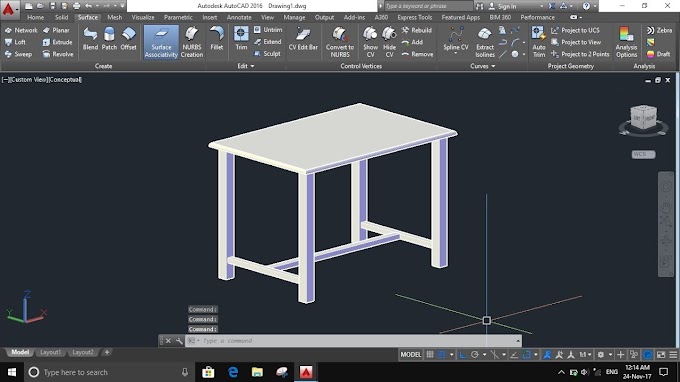The height and width of the screenshot is (382, 680).
Task: Select Project to View
Action: 576,42
